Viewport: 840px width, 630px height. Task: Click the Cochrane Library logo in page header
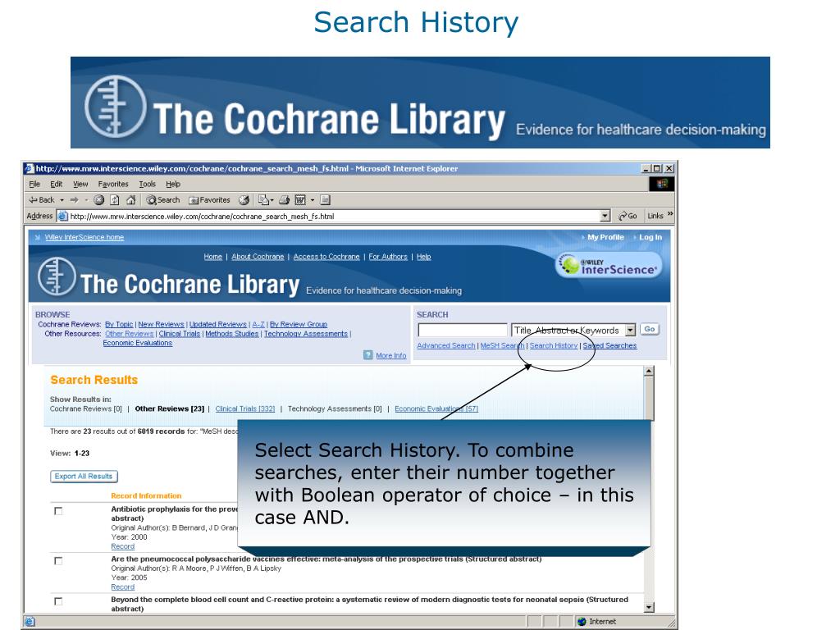tap(168, 277)
